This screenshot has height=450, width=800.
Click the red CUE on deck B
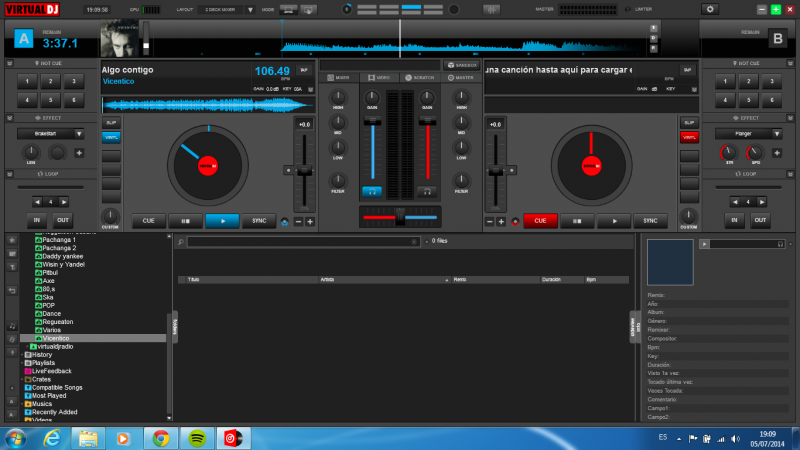(x=540, y=221)
